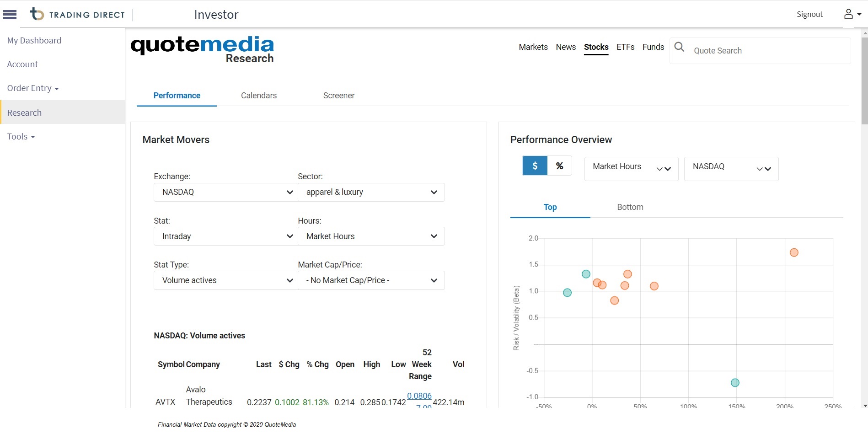
Task: Open the ETFs navigation item
Action: coord(626,47)
